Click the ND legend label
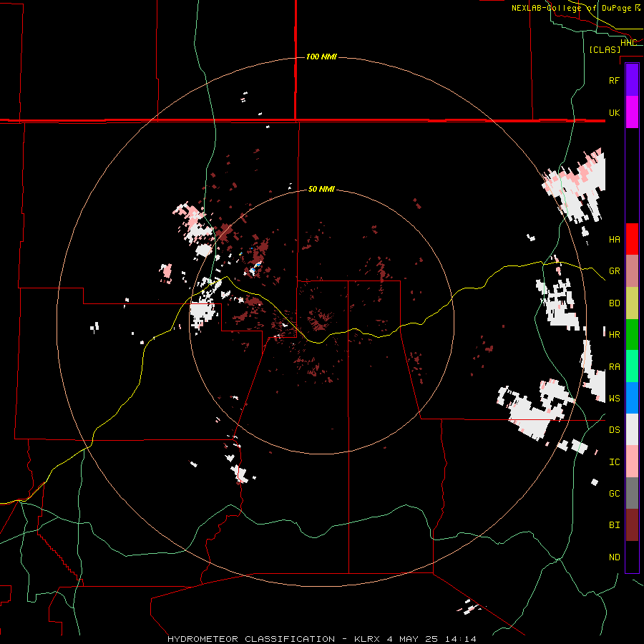644x644 pixels. click(614, 557)
